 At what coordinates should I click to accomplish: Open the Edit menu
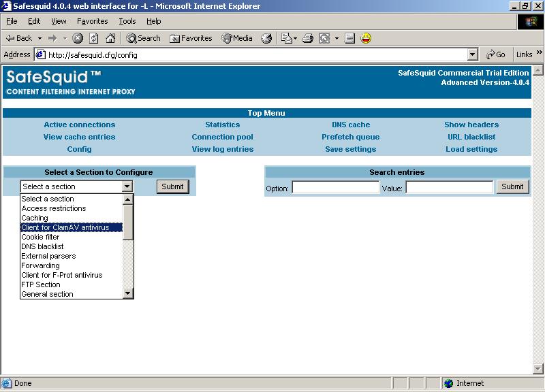tap(34, 22)
